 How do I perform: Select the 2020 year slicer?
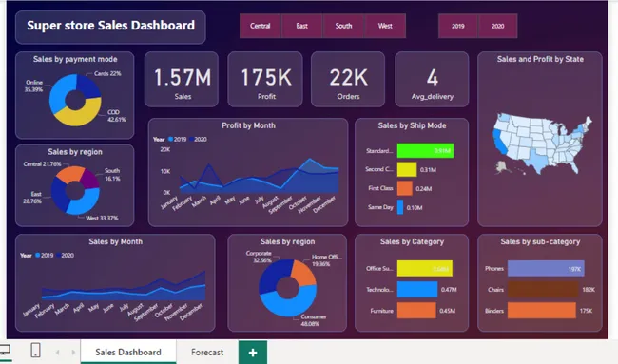click(498, 26)
